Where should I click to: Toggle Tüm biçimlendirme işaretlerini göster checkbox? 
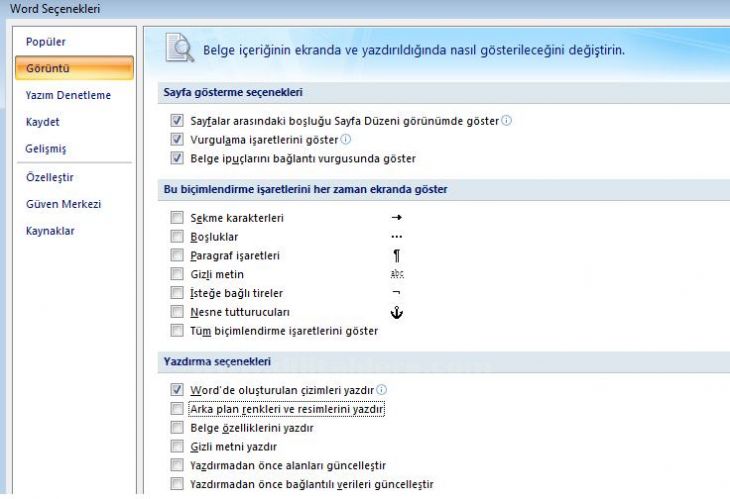coord(177,330)
